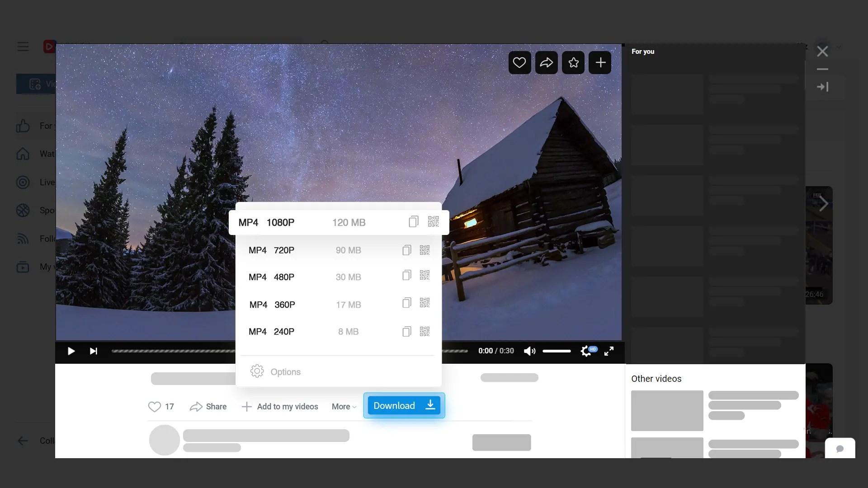Play the video

click(x=71, y=351)
